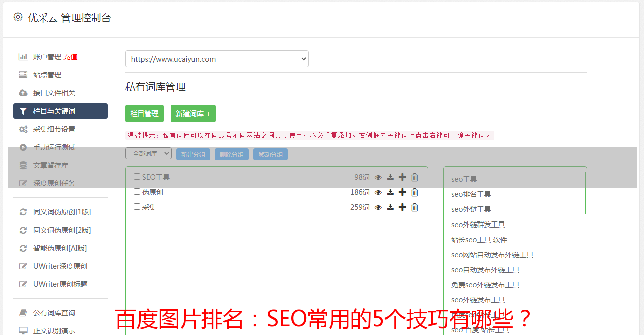The image size is (644, 335).
Task: Add keywords to the 采集 library plus icon
Action: pos(402,207)
